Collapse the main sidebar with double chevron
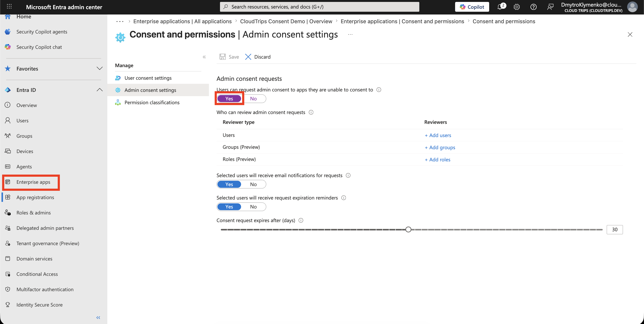Viewport: 644px width, 324px height. 98,317
